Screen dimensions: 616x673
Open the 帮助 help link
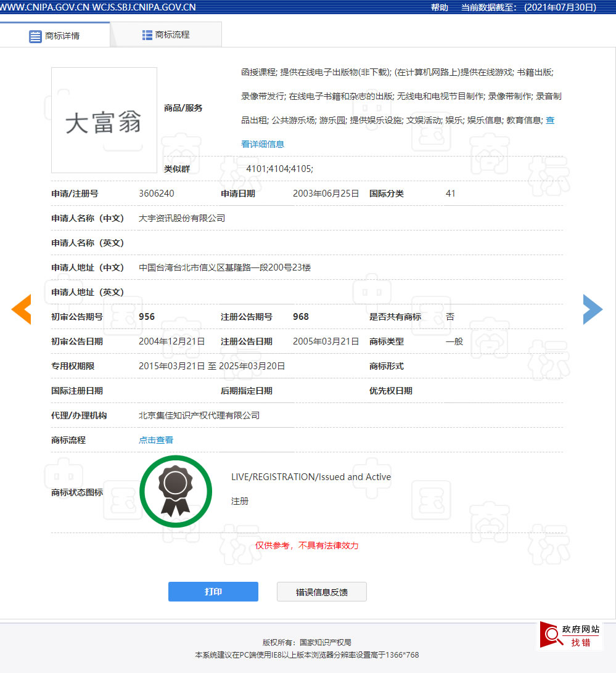(439, 7)
